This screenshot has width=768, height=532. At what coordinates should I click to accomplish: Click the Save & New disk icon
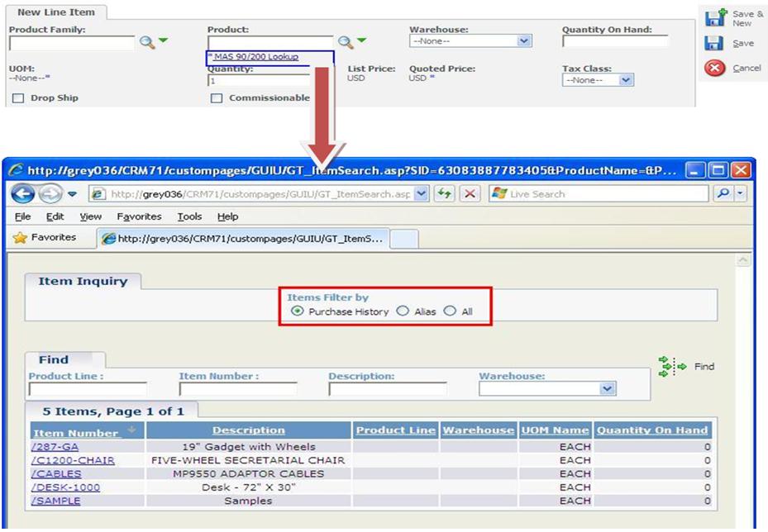716,17
